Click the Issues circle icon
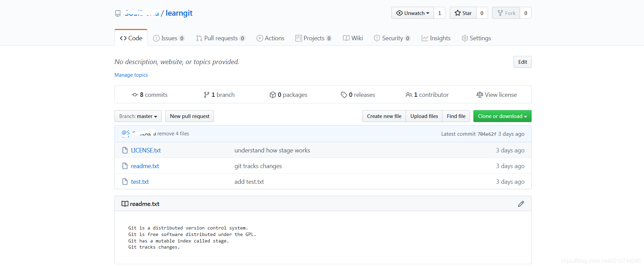The height and width of the screenshot is (267, 644). (x=156, y=38)
